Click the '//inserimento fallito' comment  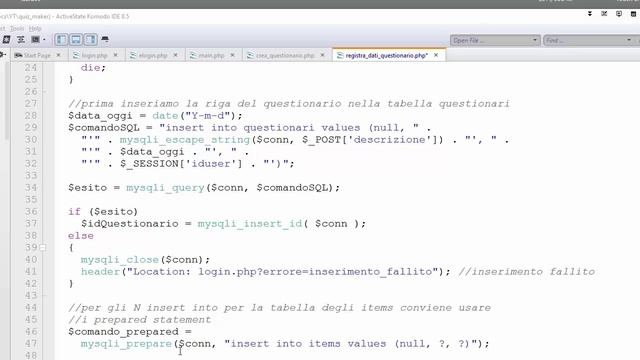tap(527, 272)
